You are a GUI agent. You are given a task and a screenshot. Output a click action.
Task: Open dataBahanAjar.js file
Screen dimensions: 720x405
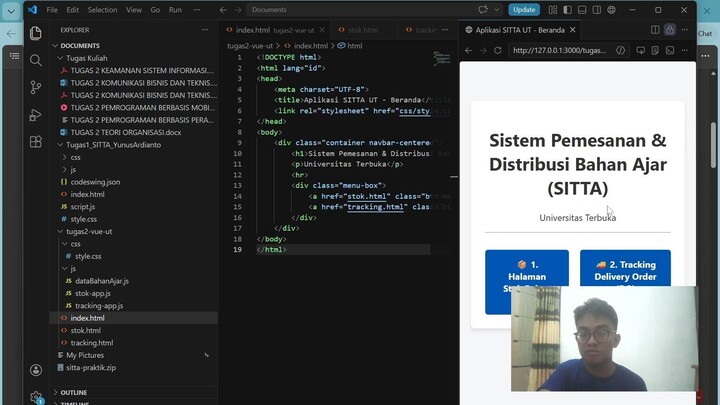[101, 281]
